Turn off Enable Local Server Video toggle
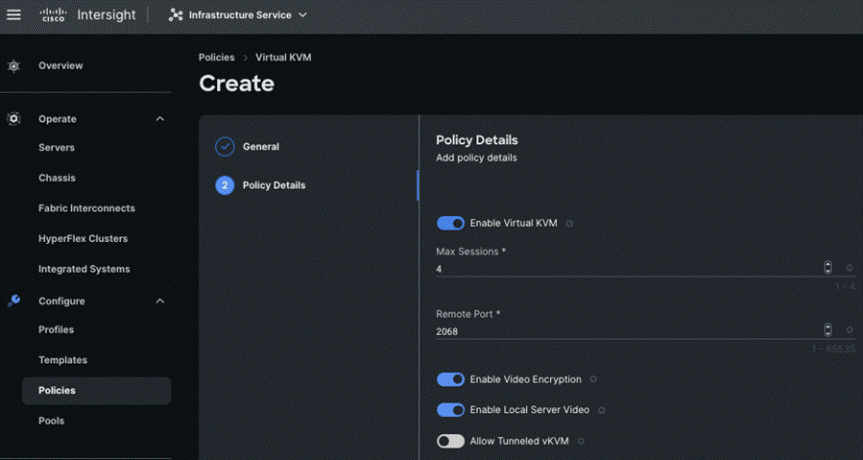 [x=451, y=410]
